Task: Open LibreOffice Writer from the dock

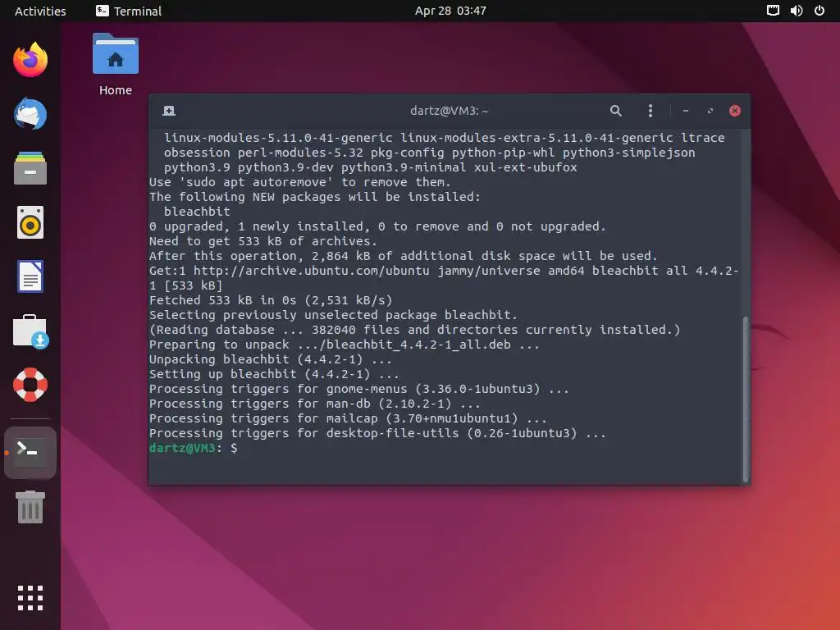Action: [30, 276]
